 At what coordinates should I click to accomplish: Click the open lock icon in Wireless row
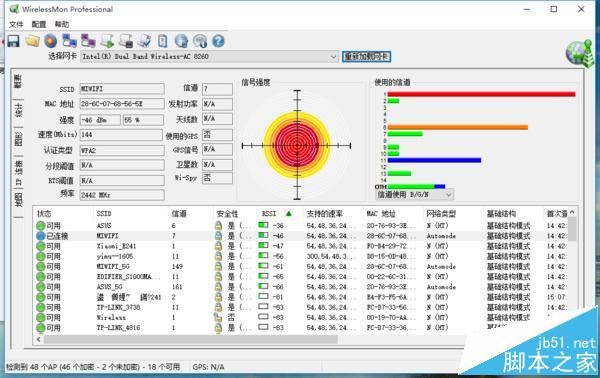(x=218, y=317)
